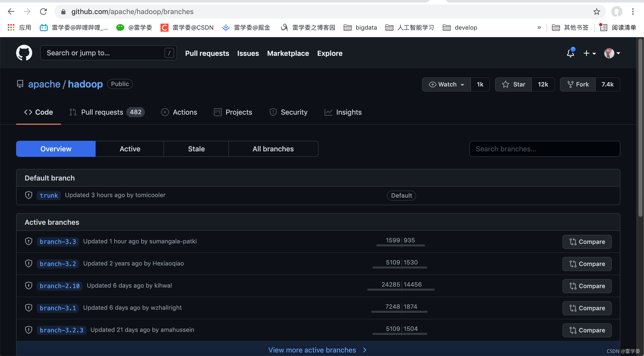Bookmark this page with the star icon
Image resolution: width=644 pixels, height=356 pixels.
click(596, 12)
